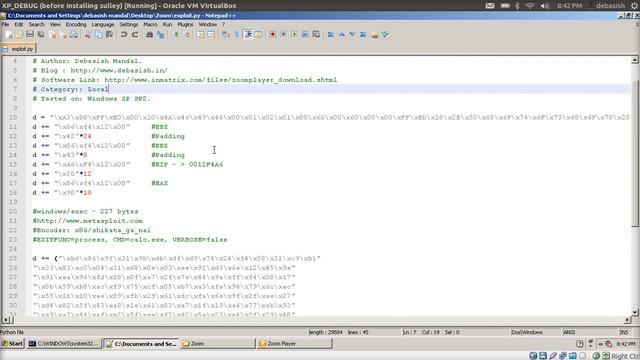640x360 pixels.
Task: Redo the edit via the toolbar
Action: 135,35
